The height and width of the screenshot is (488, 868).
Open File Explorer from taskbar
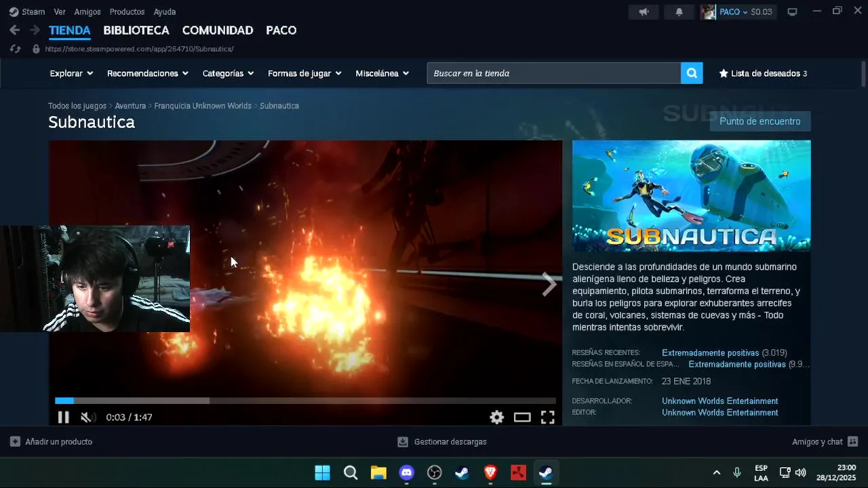[378, 472]
